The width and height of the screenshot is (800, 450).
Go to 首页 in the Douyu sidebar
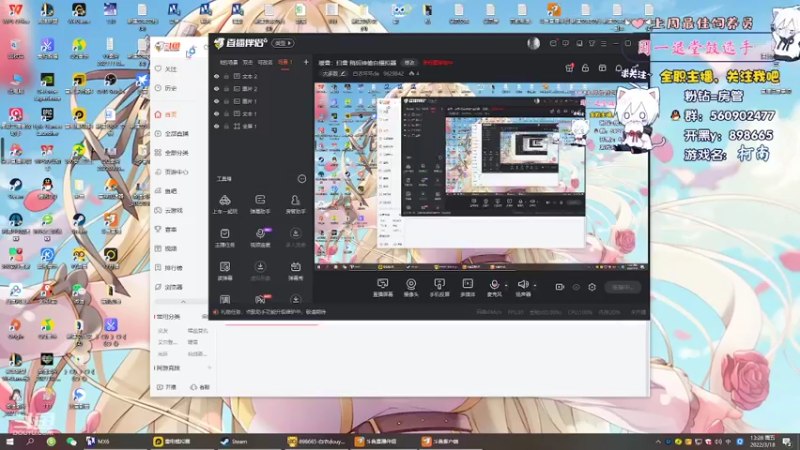click(166, 114)
